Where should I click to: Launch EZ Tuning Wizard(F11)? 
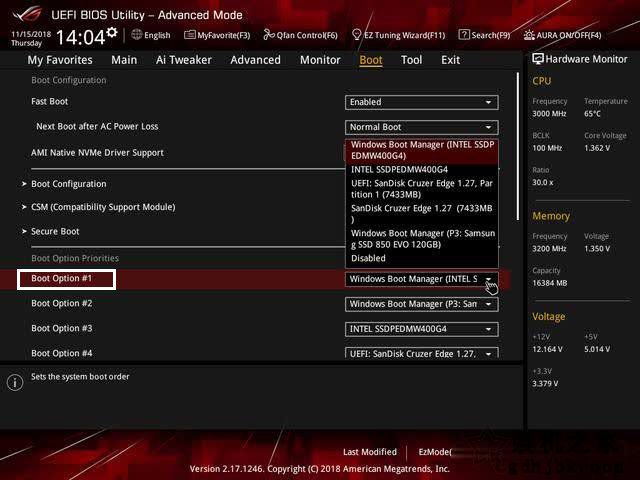398,35
